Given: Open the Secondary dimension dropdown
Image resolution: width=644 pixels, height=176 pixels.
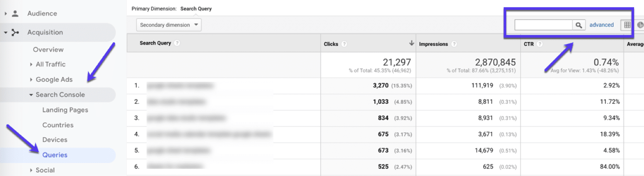Looking at the screenshot, I should [169, 25].
